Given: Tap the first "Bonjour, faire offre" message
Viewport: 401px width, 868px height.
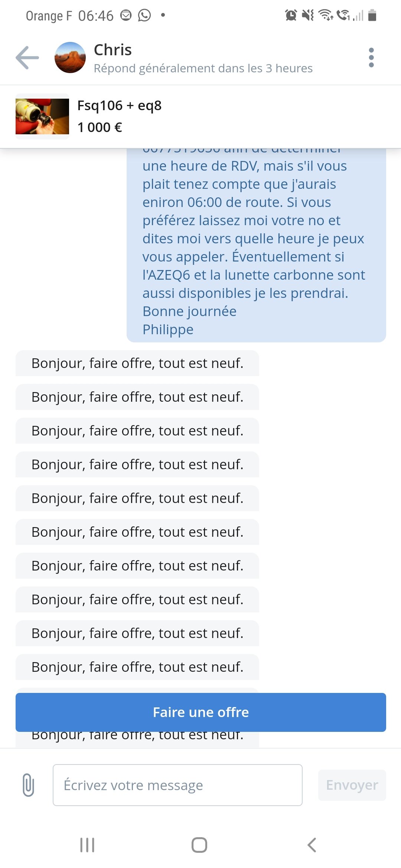Looking at the screenshot, I should pyautogui.click(x=137, y=363).
